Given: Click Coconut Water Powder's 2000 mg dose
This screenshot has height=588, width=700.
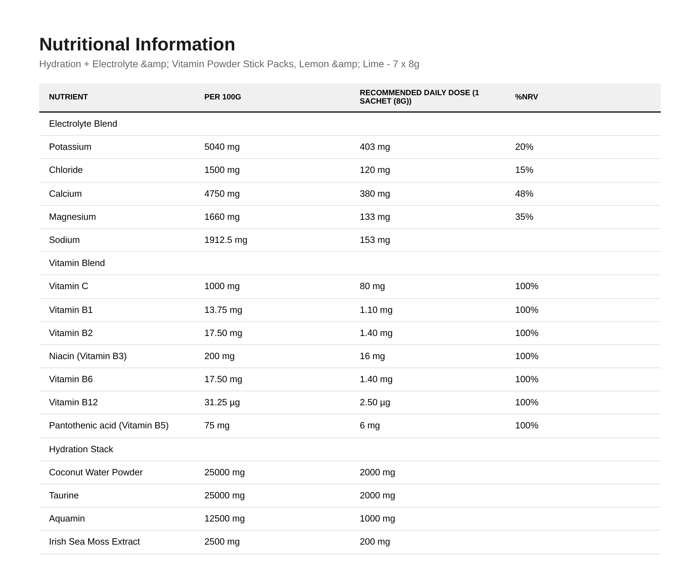Looking at the screenshot, I should click(x=377, y=472).
